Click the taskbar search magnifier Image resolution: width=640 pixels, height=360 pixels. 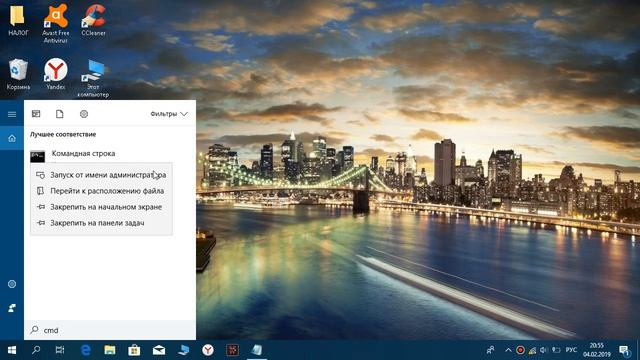pos(36,350)
